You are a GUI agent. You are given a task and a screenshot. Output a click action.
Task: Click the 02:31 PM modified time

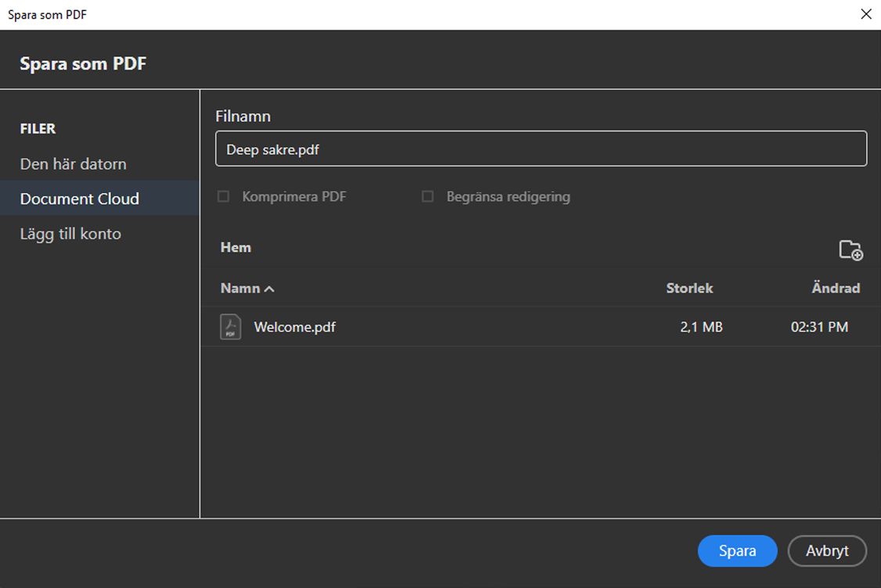click(819, 327)
